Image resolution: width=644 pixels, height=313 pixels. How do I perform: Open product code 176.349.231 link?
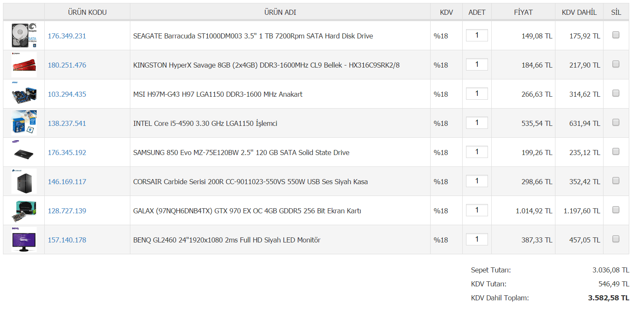tap(67, 36)
